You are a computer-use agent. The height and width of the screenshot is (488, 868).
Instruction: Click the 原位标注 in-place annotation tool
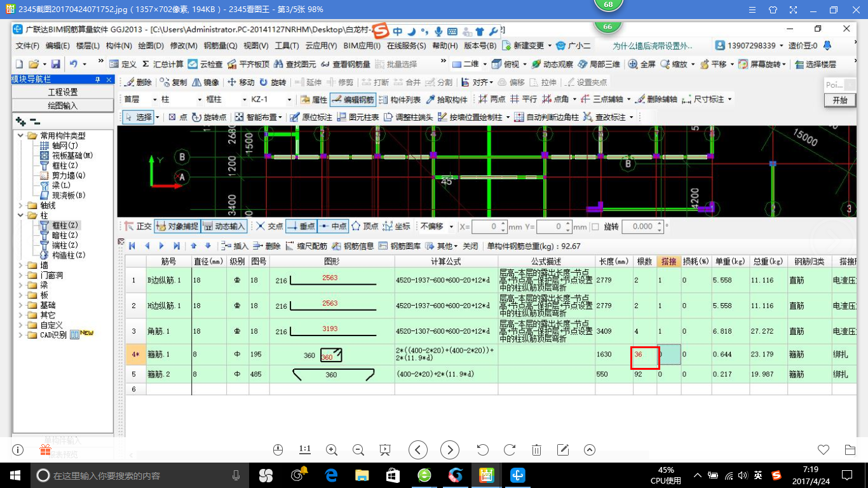pyautogui.click(x=311, y=118)
